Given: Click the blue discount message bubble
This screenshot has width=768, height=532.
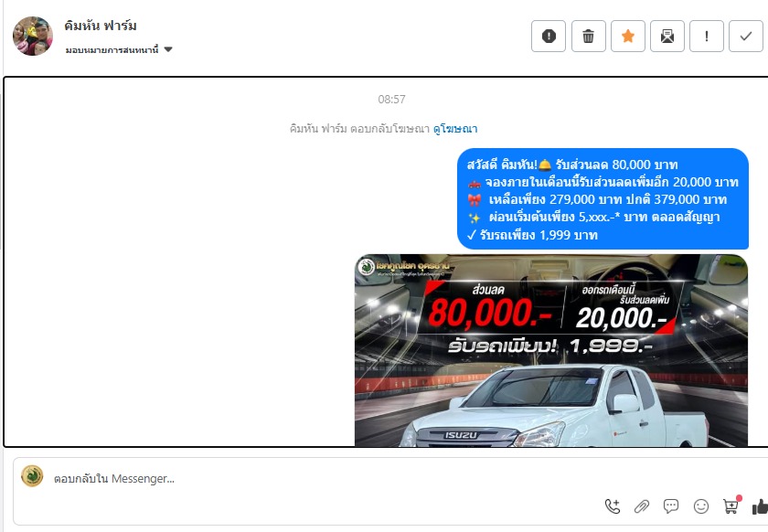Looking at the screenshot, I should [x=603, y=199].
